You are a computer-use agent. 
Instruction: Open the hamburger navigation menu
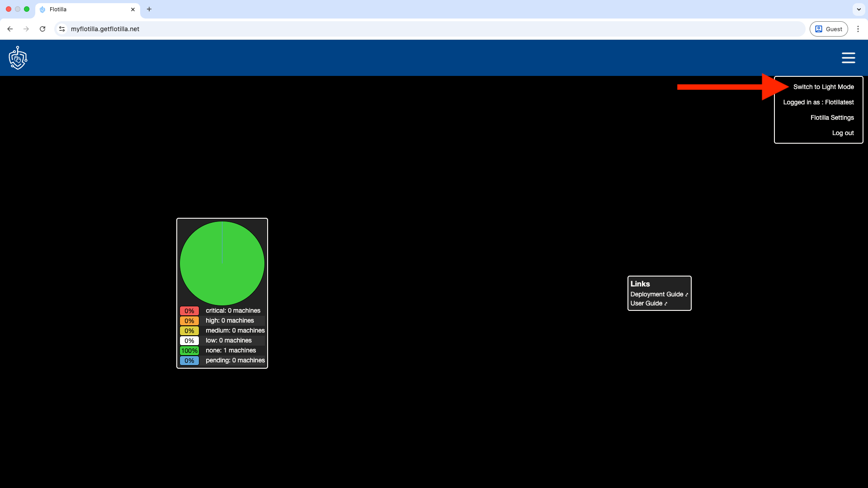tap(848, 58)
